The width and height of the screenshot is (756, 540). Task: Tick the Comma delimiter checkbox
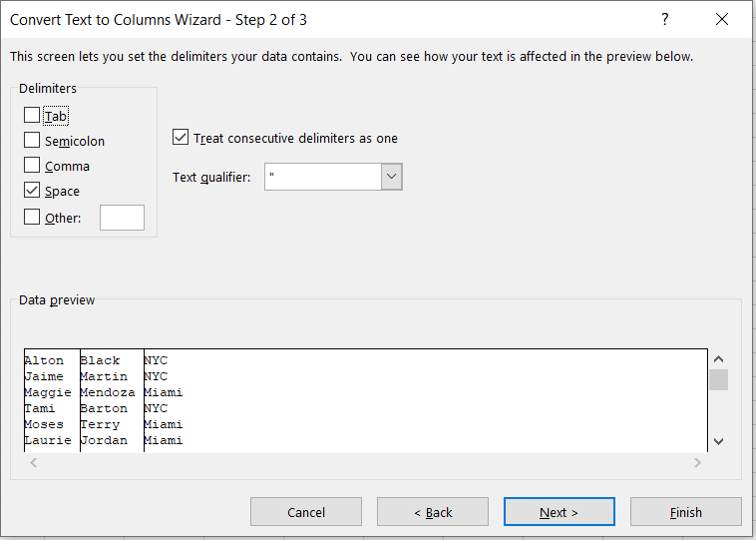pyautogui.click(x=32, y=166)
